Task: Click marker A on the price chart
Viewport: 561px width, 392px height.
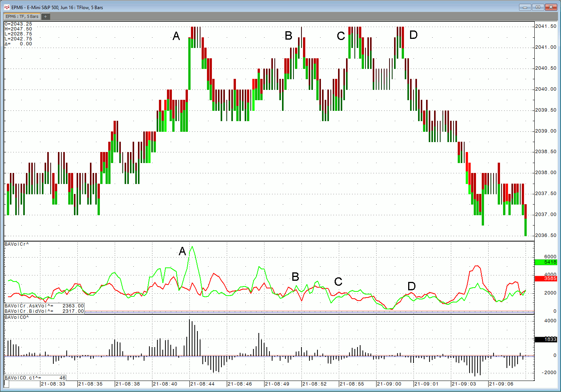Action: [176, 36]
